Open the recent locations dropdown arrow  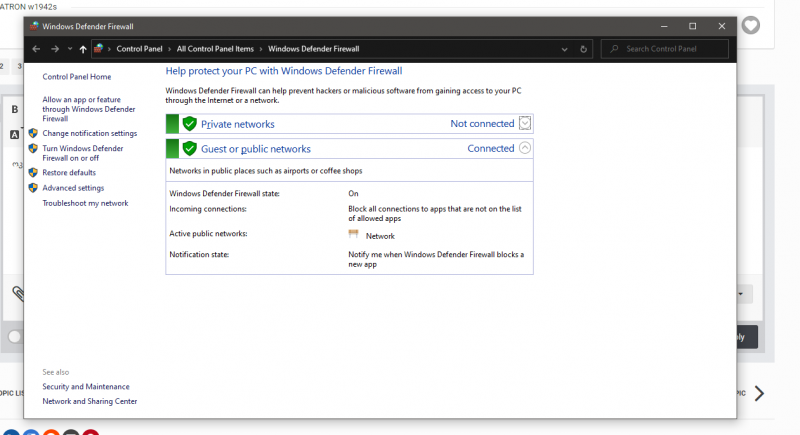(x=69, y=48)
